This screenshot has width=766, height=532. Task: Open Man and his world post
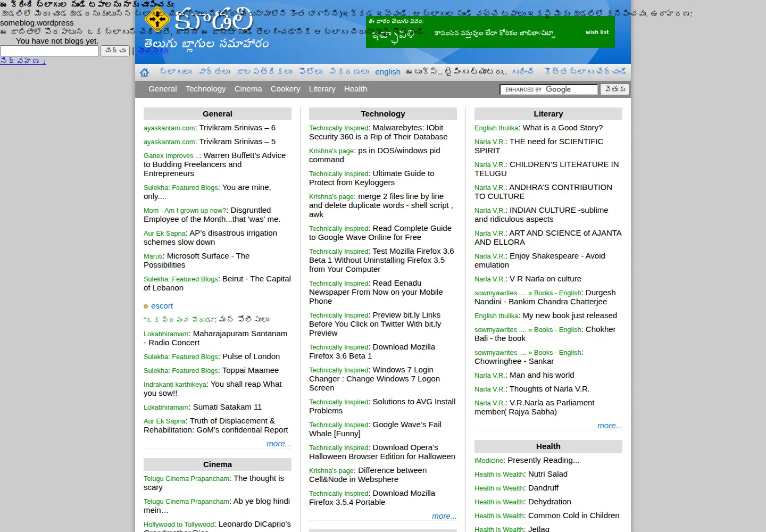[x=542, y=375]
